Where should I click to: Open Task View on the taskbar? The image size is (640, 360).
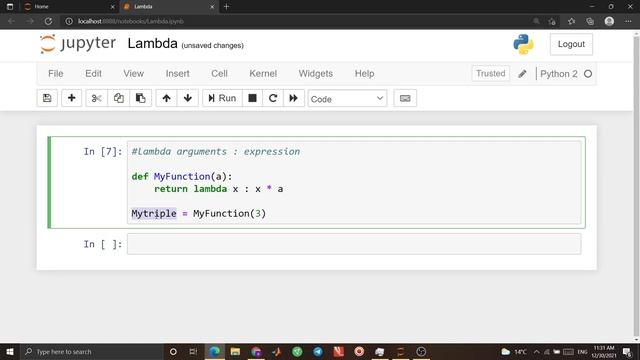coord(193,351)
